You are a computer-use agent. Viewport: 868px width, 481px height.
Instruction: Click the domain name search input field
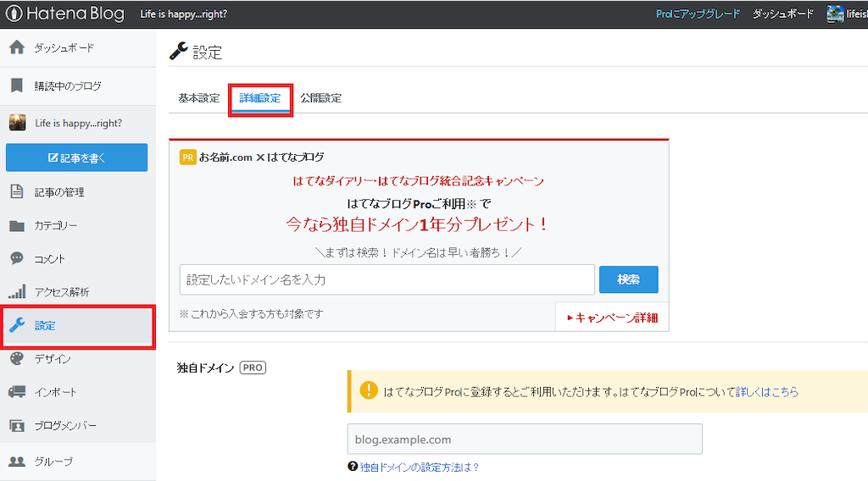[387, 279]
